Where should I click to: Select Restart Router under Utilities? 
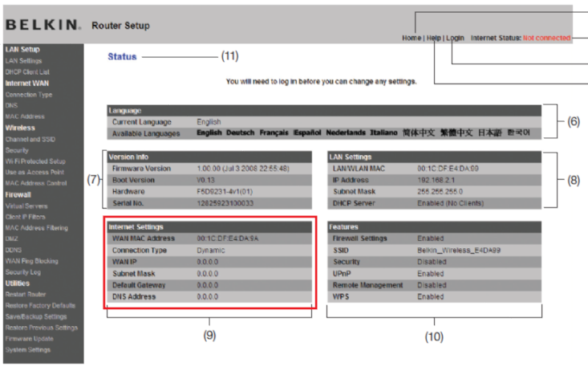pos(26,295)
